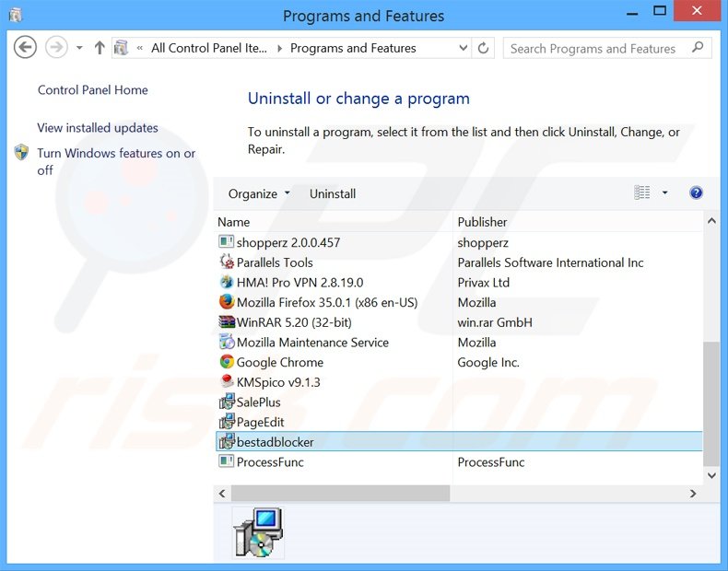The width and height of the screenshot is (728, 571).
Task: Click Google Inc. publisher cell
Action: pos(488,362)
